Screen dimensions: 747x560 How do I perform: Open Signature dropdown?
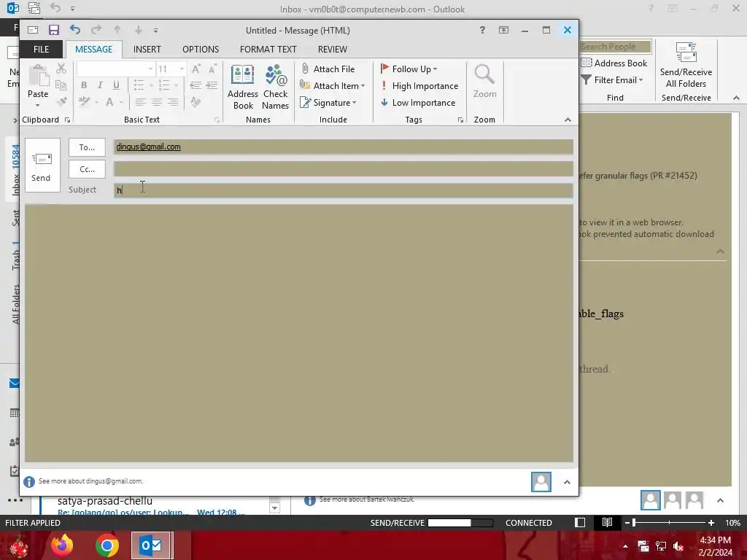point(328,102)
